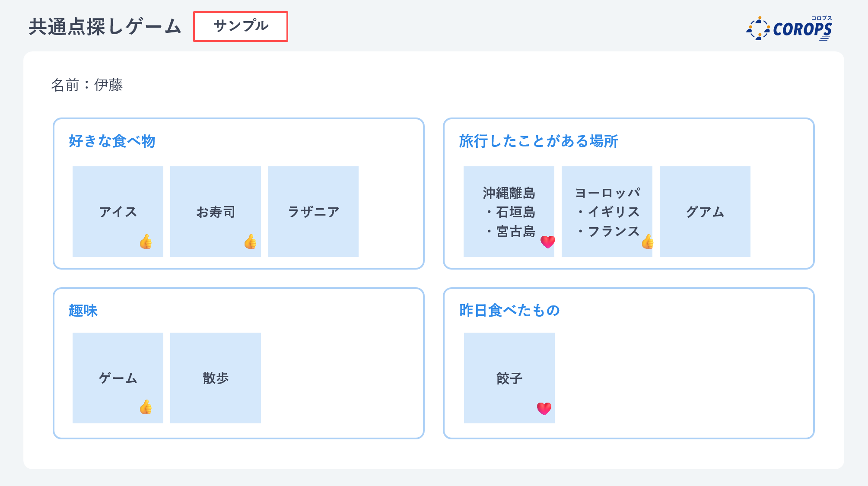
Task: Click heart emoji on 沖縄離島 card
Action: tap(547, 241)
